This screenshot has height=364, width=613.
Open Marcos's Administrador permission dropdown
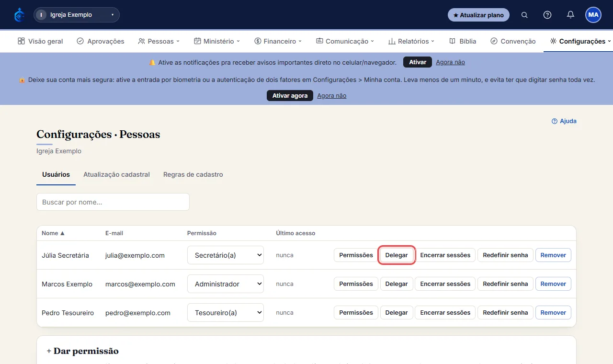pos(226,284)
